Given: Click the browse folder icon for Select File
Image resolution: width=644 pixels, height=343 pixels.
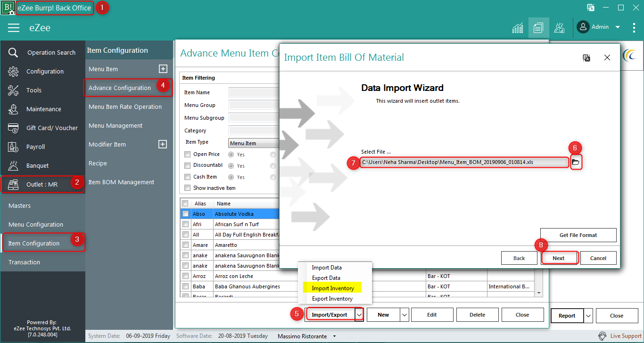Looking at the screenshot, I should pos(576,162).
